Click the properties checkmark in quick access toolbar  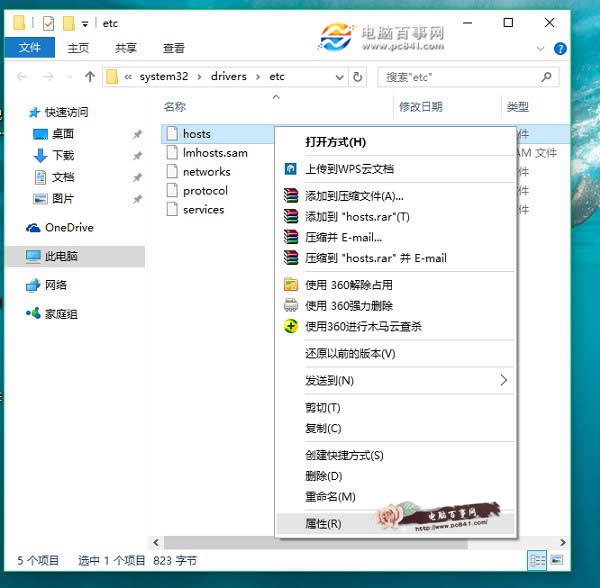point(46,23)
